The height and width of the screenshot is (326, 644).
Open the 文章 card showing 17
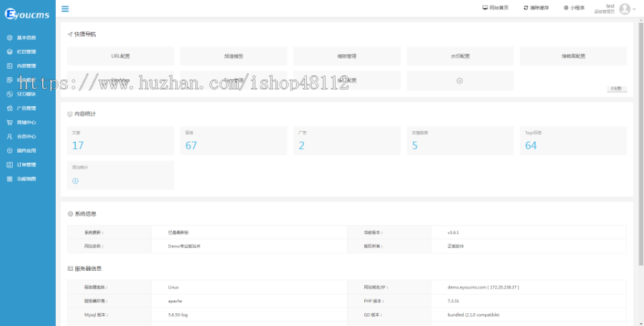[x=120, y=140]
